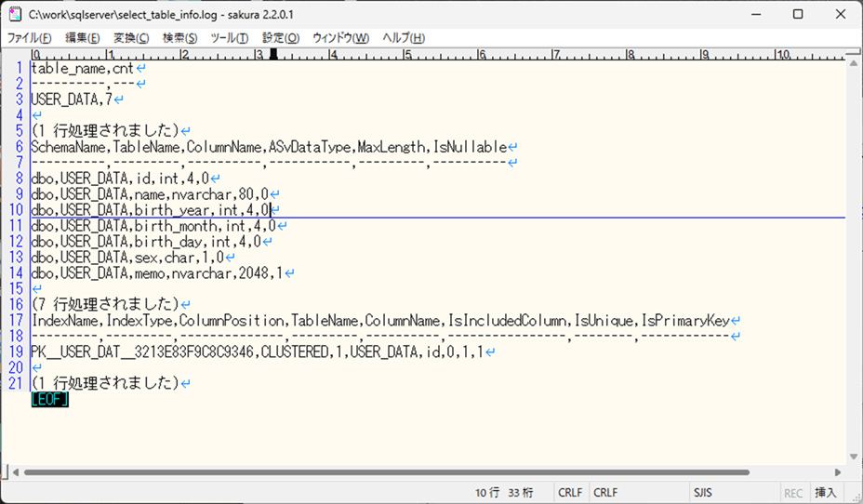Image resolution: width=863 pixels, height=504 pixels.
Task: Click the SJIS encoding field in status bar
Action: click(703, 492)
